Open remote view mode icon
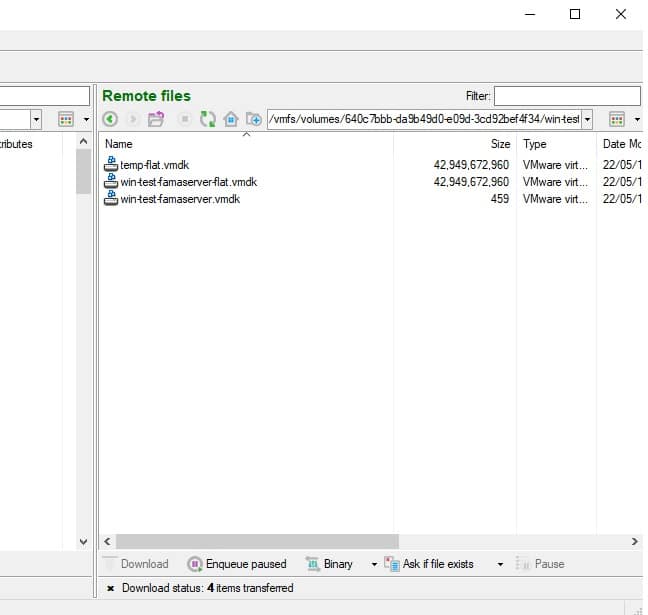The image size is (648, 615). coord(617,119)
